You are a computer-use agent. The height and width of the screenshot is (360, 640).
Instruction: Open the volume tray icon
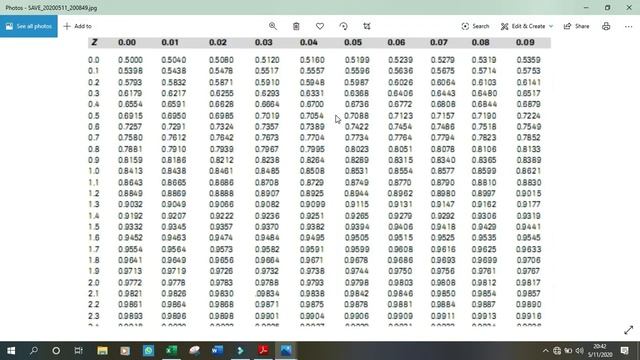[x=580, y=351]
